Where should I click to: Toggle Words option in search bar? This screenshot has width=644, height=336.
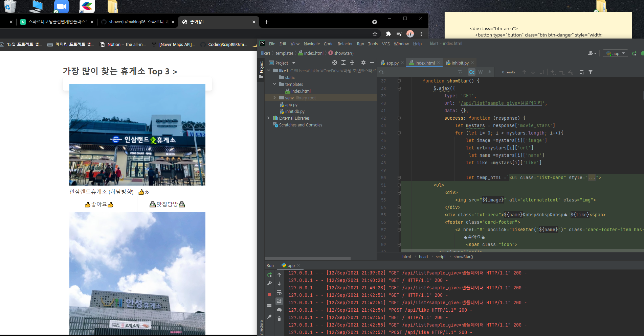[481, 72]
